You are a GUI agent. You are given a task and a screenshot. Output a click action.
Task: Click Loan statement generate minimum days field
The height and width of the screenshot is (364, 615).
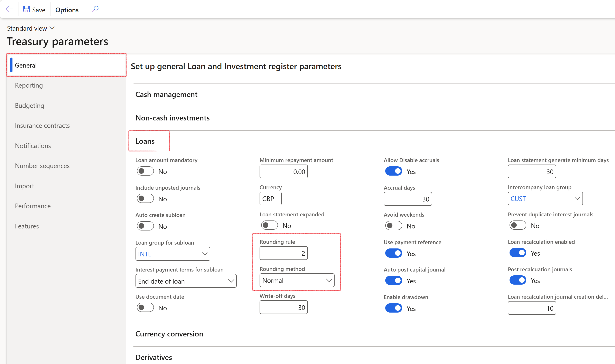pos(532,171)
